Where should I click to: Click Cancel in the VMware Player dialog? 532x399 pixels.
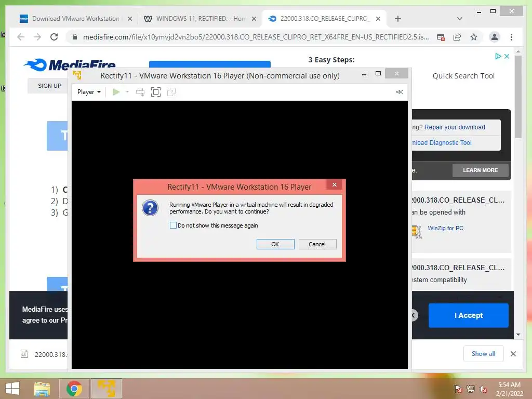coord(317,244)
